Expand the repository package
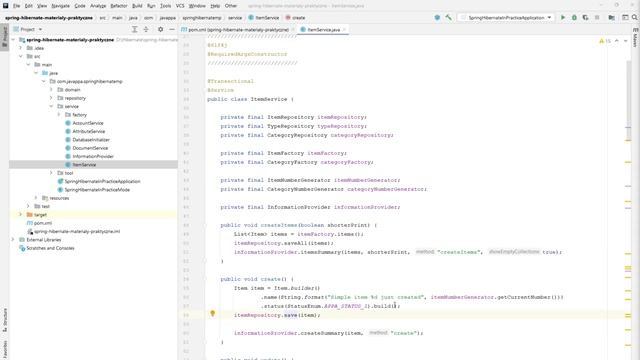The width and height of the screenshot is (640, 360). pos(51,98)
